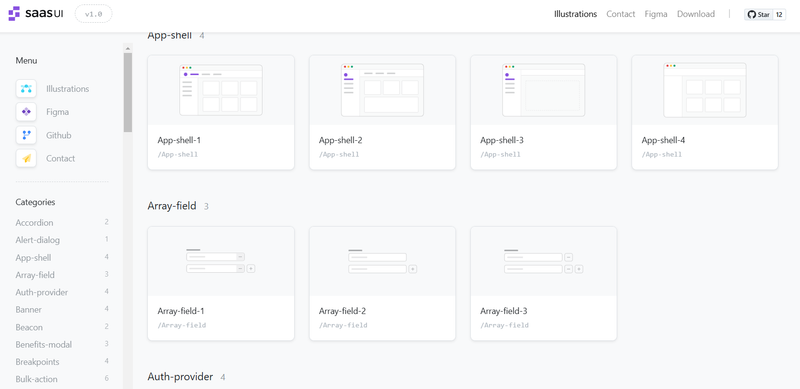Viewport: 800px width, 389px height.
Task: Select the App-shell category in sidebar
Action: 33,258
